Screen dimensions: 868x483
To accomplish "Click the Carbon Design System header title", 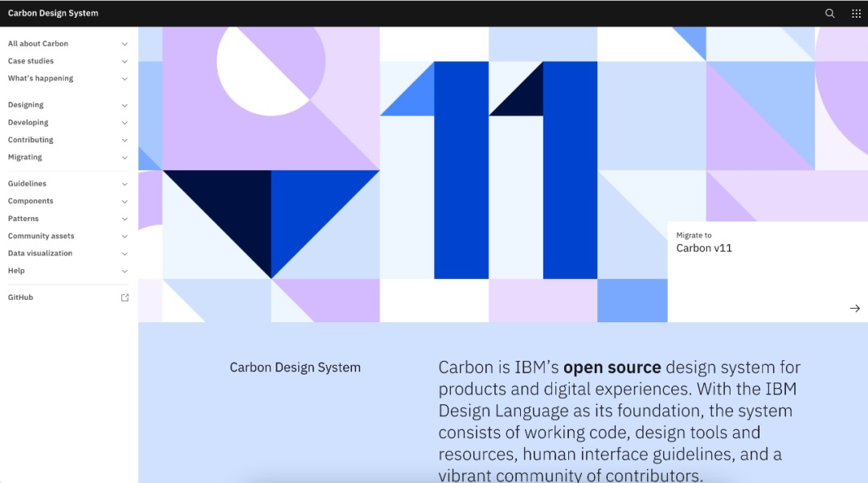I will tap(53, 14).
